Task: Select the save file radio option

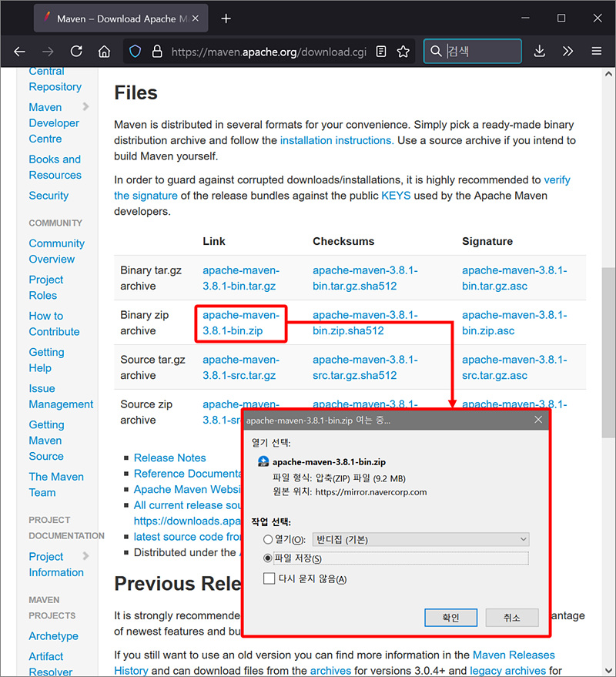Action: [268, 558]
